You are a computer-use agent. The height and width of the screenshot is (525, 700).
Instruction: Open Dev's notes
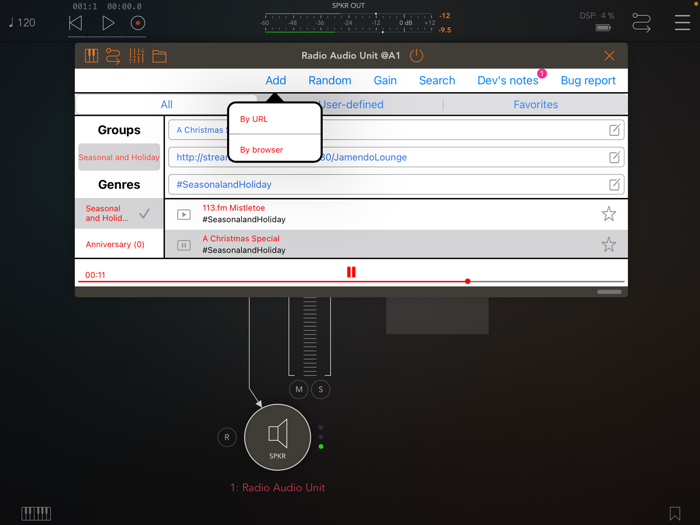coord(508,80)
